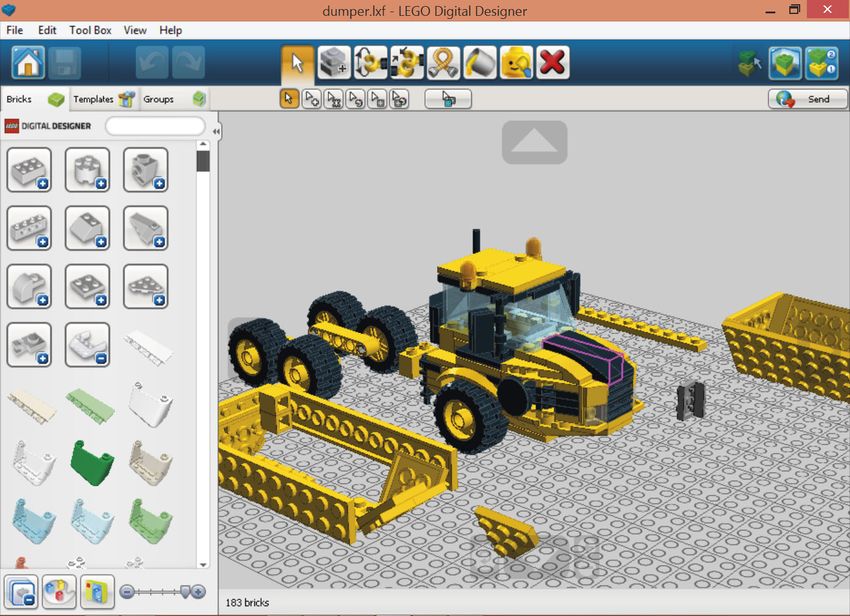Decrease palette thumbnail size with minus
Screen dimensions: 850x616
click(126, 592)
